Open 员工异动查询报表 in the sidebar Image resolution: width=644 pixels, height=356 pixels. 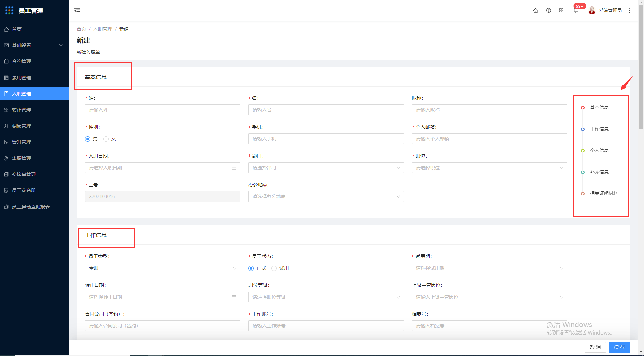[34, 207]
